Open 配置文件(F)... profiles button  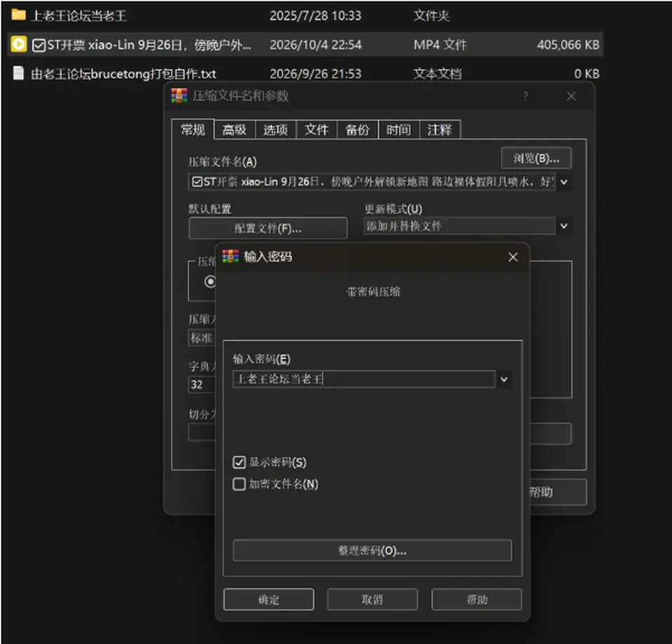268,228
